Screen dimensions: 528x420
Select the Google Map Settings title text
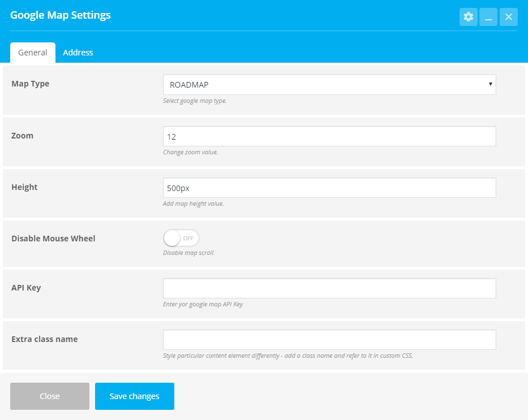(x=61, y=15)
